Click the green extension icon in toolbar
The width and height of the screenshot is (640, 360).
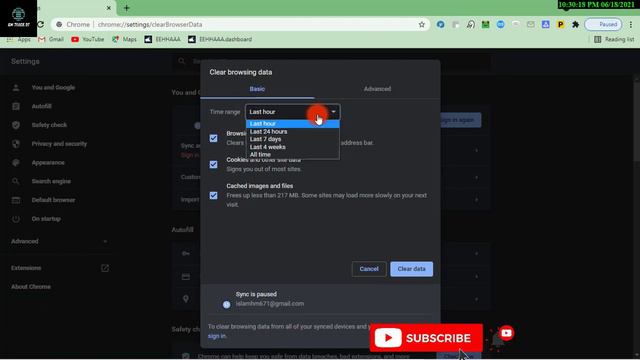coord(485,25)
